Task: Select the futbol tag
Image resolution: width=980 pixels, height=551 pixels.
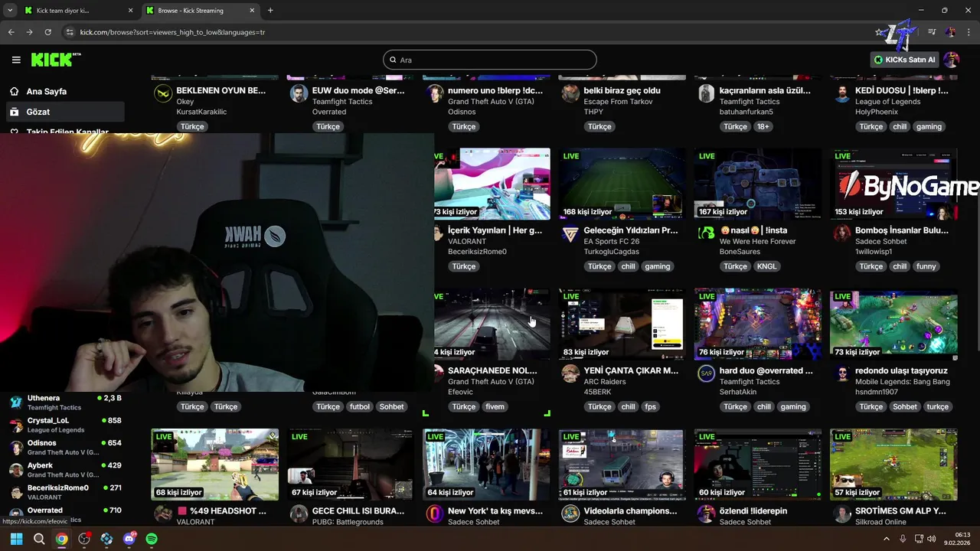Action: 359,406
